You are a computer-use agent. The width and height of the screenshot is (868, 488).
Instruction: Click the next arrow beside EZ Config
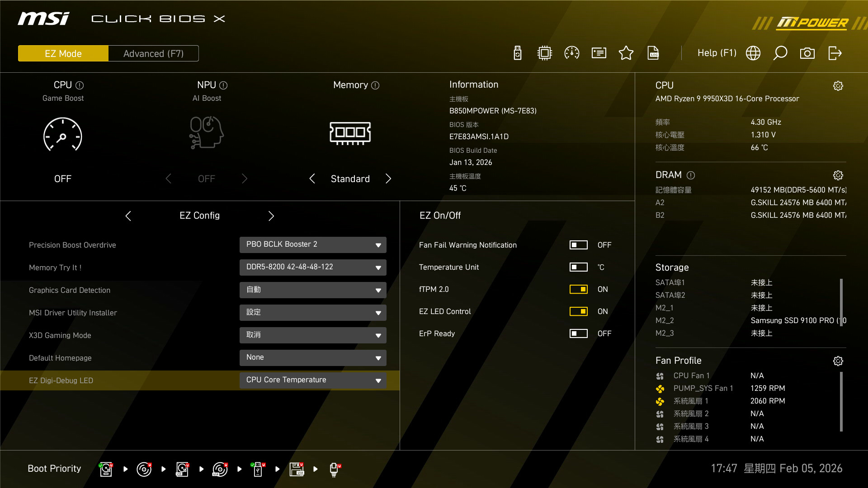[x=271, y=216]
